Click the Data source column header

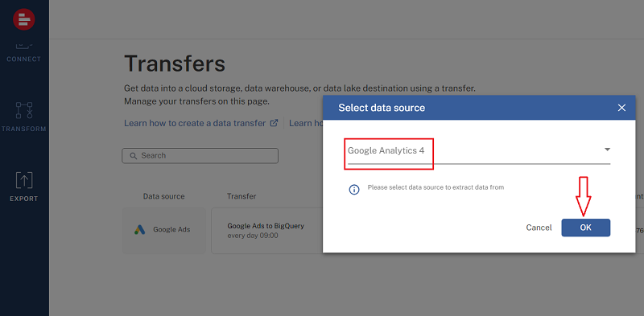click(x=164, y=196)
